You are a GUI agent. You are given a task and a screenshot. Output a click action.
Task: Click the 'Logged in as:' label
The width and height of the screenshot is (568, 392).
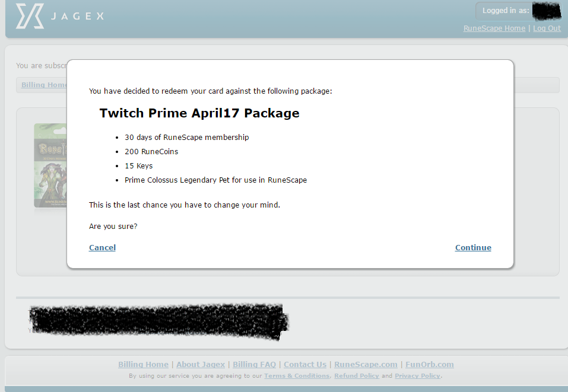(x=506, y=11)
